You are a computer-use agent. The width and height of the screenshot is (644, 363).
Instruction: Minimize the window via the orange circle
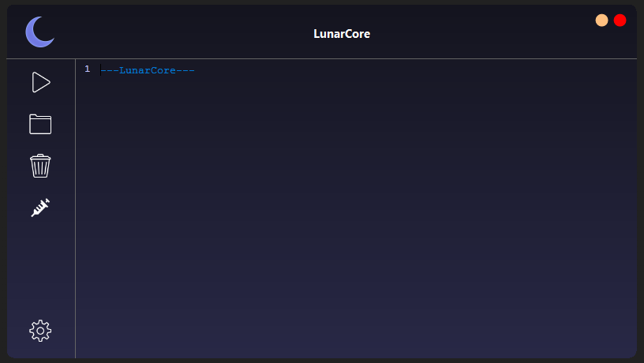[x=601, y=20]
